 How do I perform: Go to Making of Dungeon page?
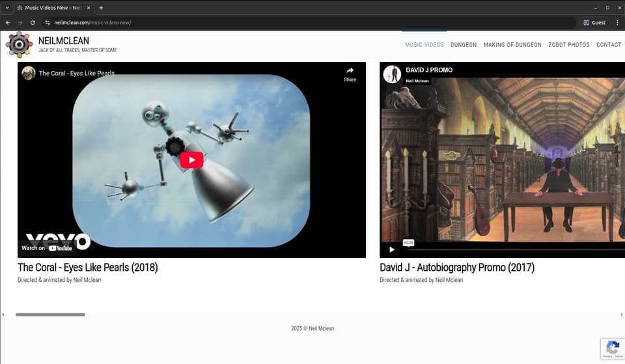(x=512, y=45)
